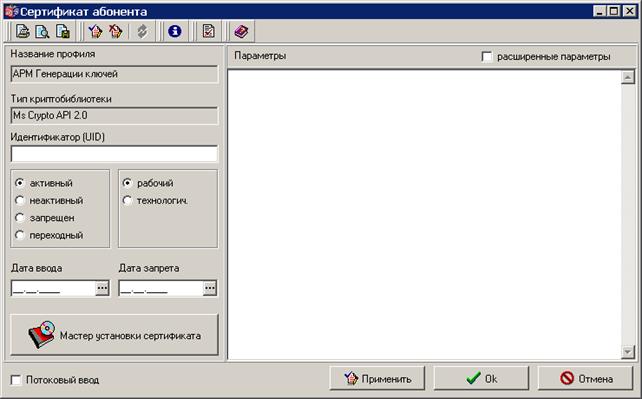Open the purple help book icon

click(241, 32)
